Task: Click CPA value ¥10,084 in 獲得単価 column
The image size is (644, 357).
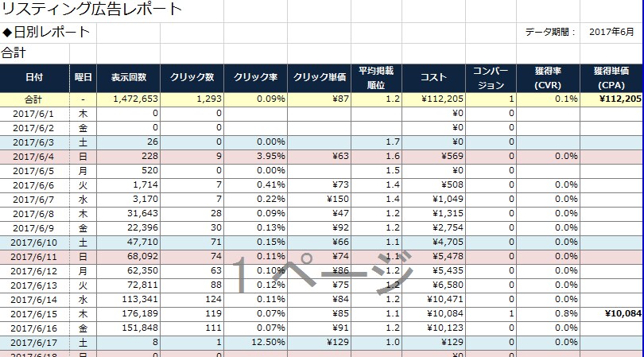Action: click(611, 314)
